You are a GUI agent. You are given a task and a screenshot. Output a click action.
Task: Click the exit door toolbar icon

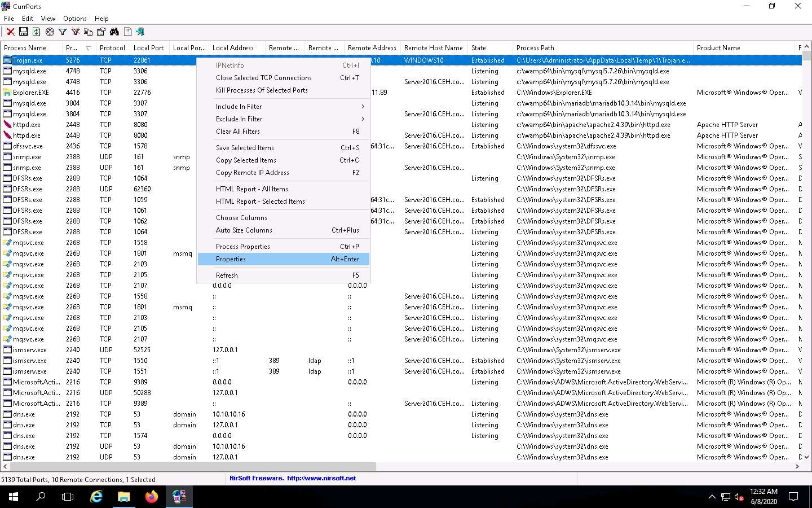click(x=140, y=32)
